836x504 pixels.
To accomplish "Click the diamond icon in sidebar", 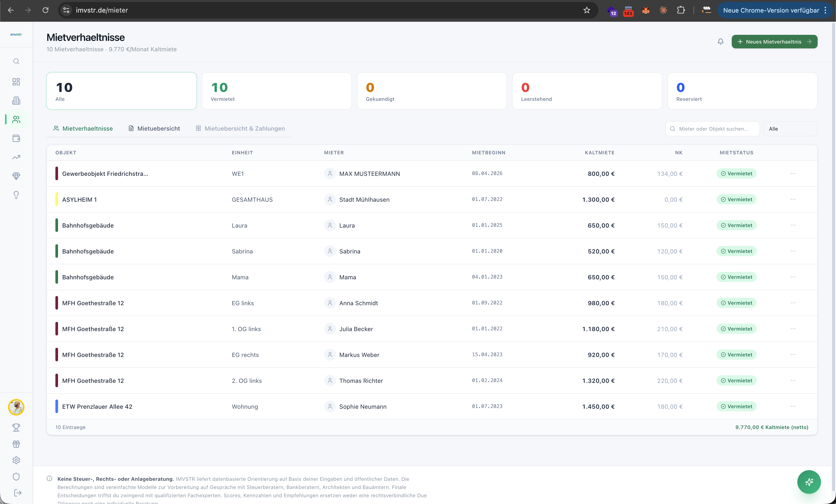I will coord(16,176).
